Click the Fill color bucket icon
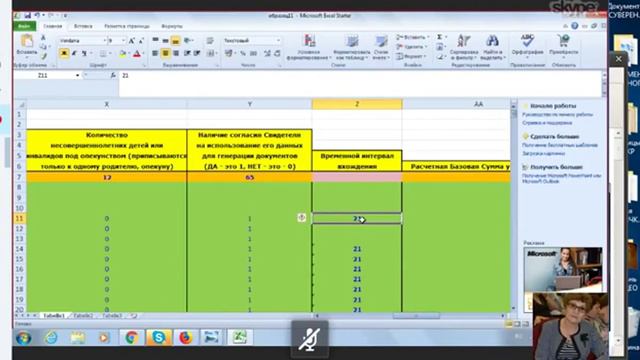The height and width of the screenshot is (360, 640). point(122,53)
